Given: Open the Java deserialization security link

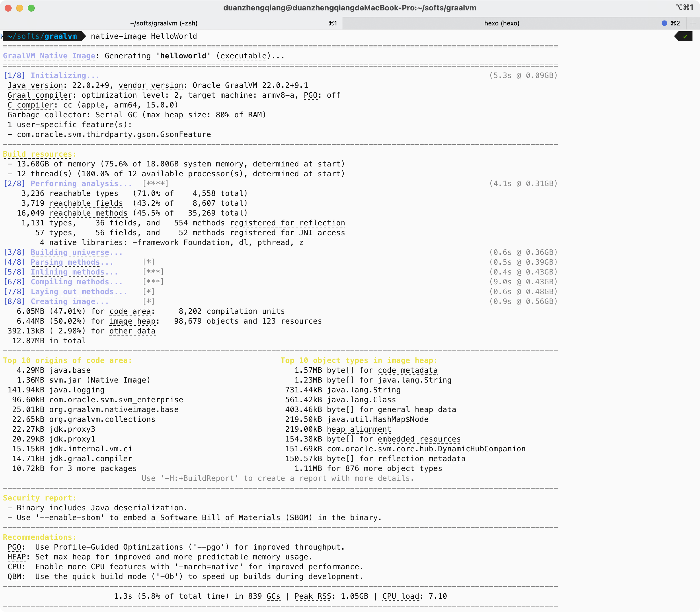Looking at the screenshot, I should click(x=137, y=508).
